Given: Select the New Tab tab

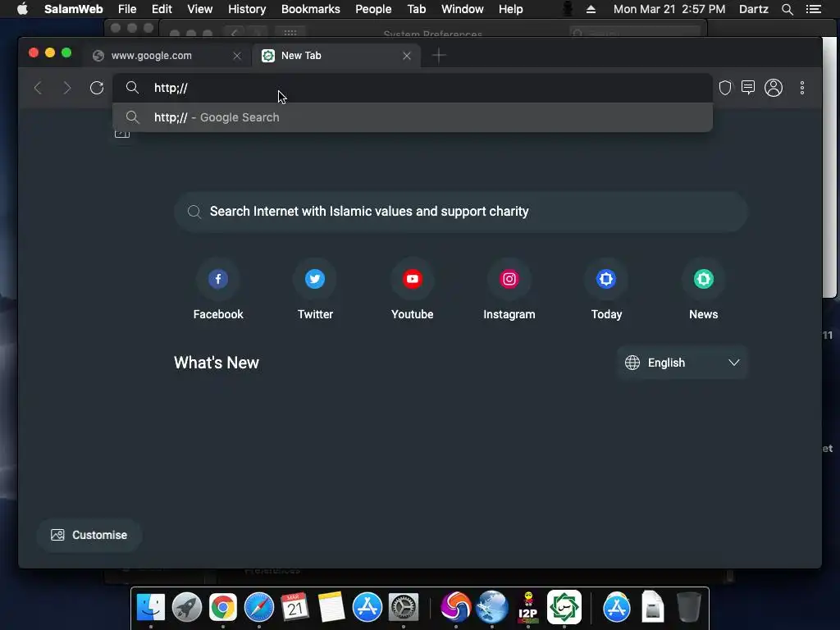Looking at the screenshot, I should pyautogui.click(x=336, y=56).
